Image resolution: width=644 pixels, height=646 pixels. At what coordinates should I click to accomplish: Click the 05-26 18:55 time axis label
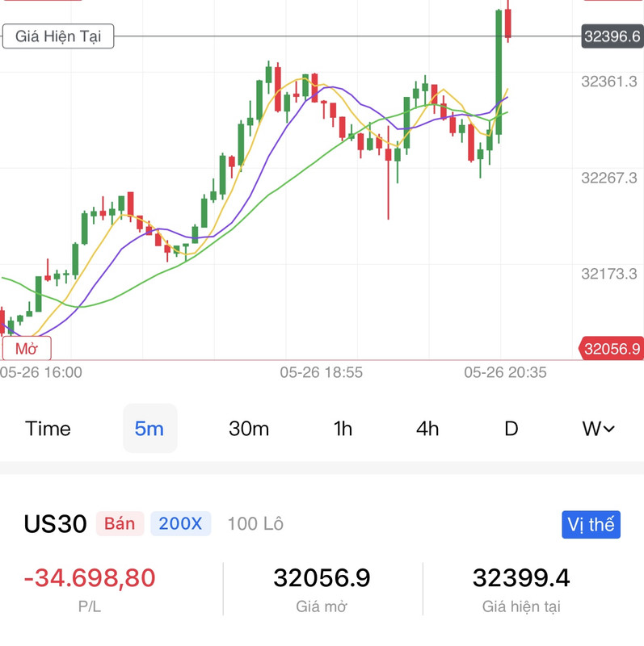click(x=321, y=372)
